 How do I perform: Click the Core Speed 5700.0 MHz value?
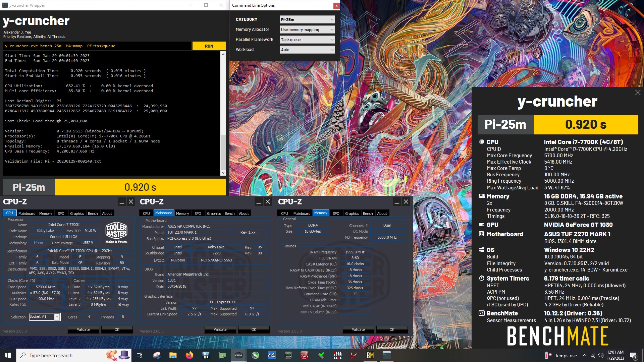45,287
